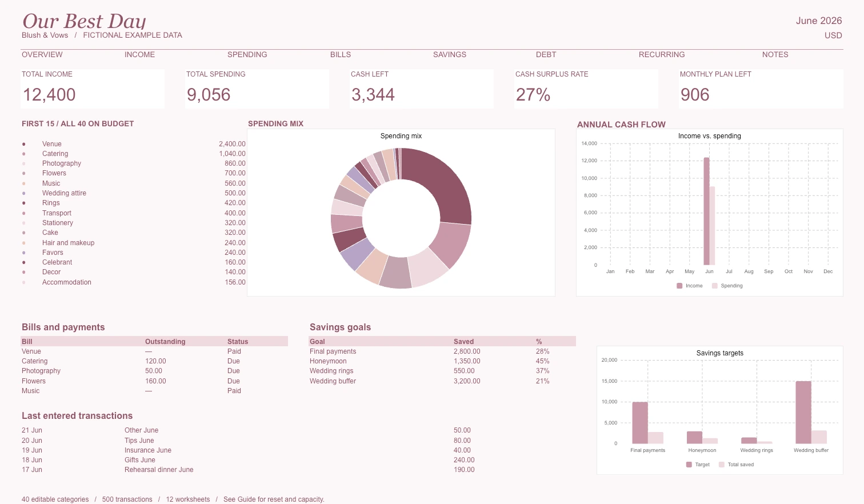Open the RECURRING tab
This screenshot has height=504, width=864.
pos(662,55)
